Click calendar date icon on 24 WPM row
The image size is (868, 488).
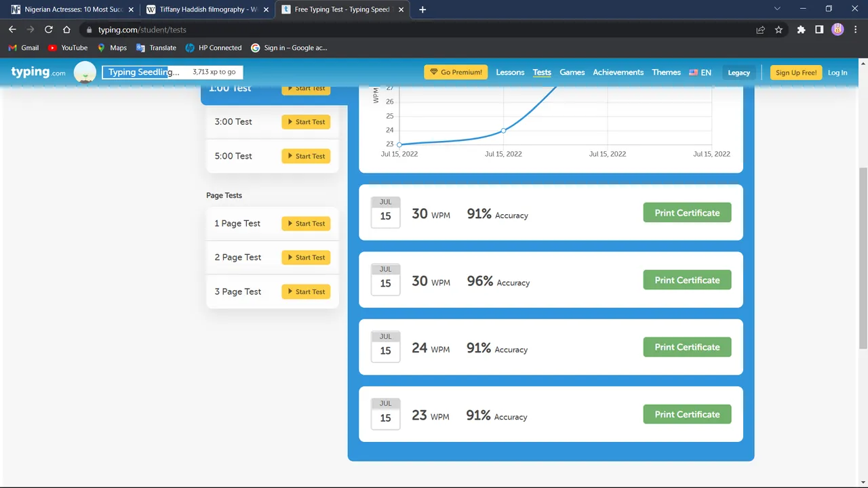[x=386, y=347]
